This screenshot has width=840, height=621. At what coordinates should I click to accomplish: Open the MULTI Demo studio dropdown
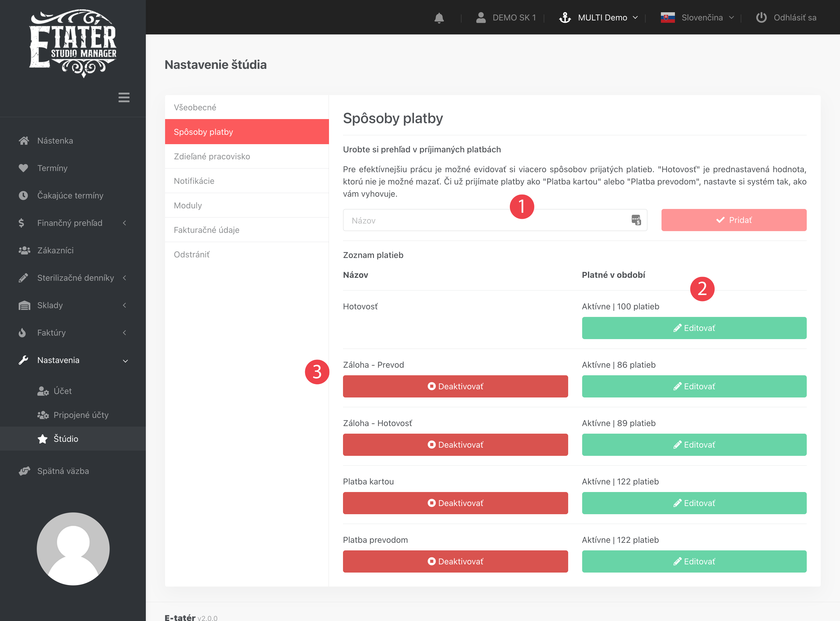[x=602, y=18]
